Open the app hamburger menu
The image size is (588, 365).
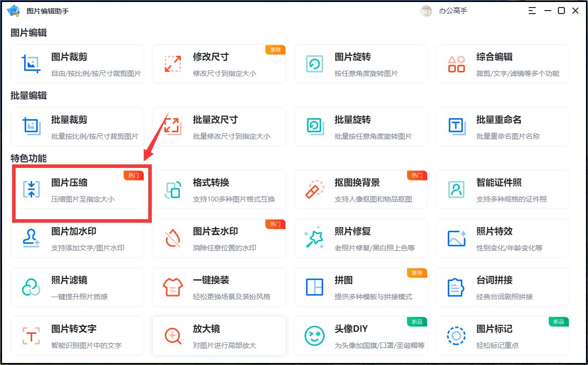(532, 10)
